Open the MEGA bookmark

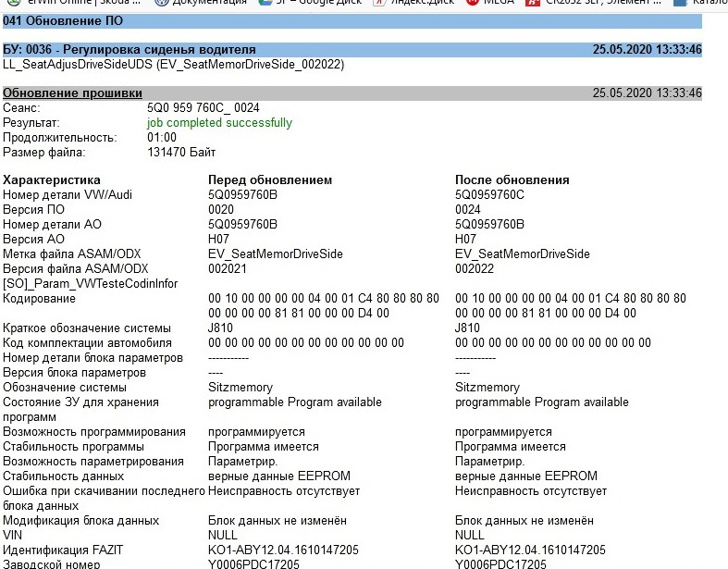pyautogui.click(x=490, y=3)
